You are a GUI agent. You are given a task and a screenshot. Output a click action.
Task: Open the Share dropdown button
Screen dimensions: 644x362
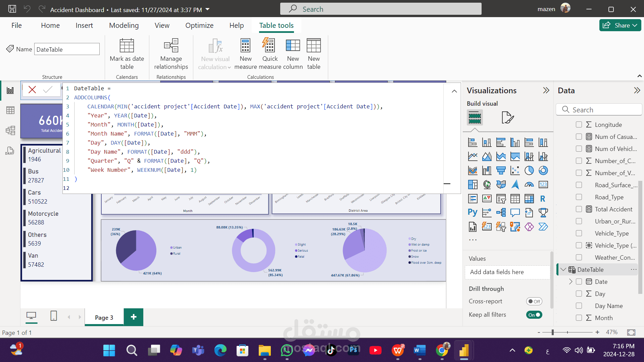pos(620,25)
